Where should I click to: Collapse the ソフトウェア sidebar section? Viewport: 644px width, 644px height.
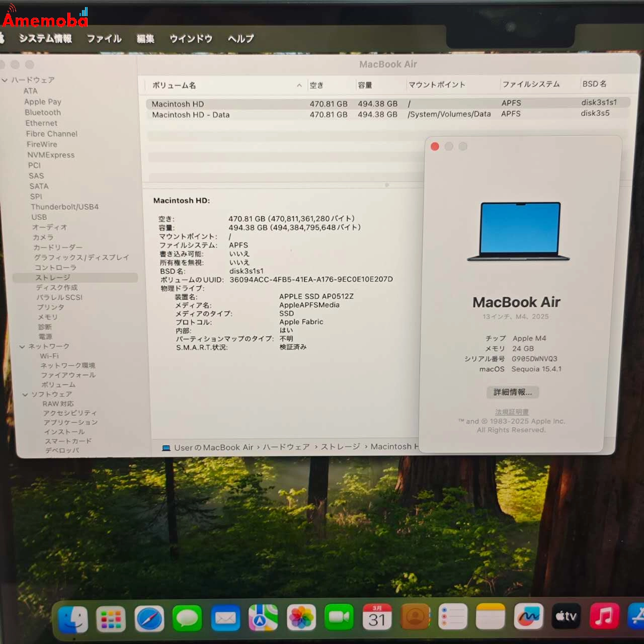click(x=25, y=394)
